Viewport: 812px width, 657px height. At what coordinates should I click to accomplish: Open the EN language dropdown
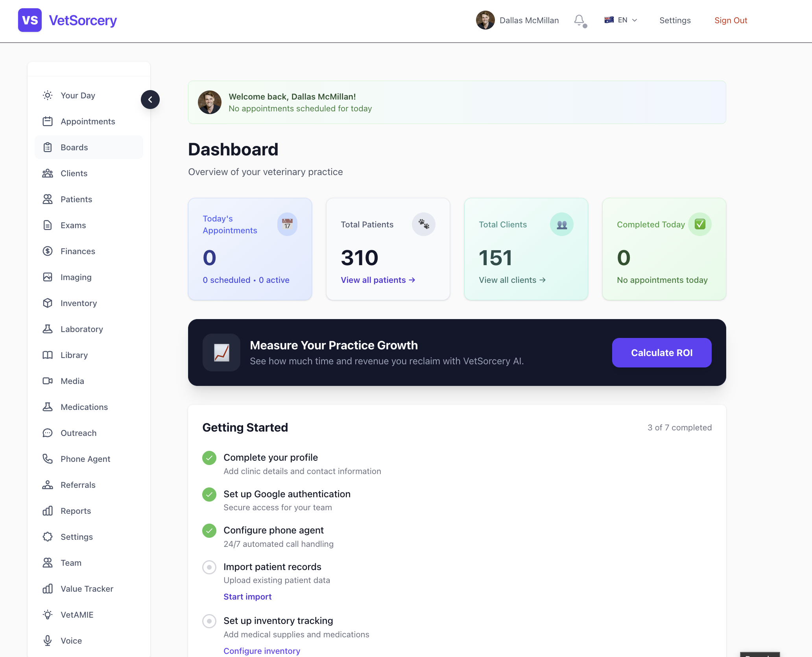pyautogui.click(x=621, y=20)
